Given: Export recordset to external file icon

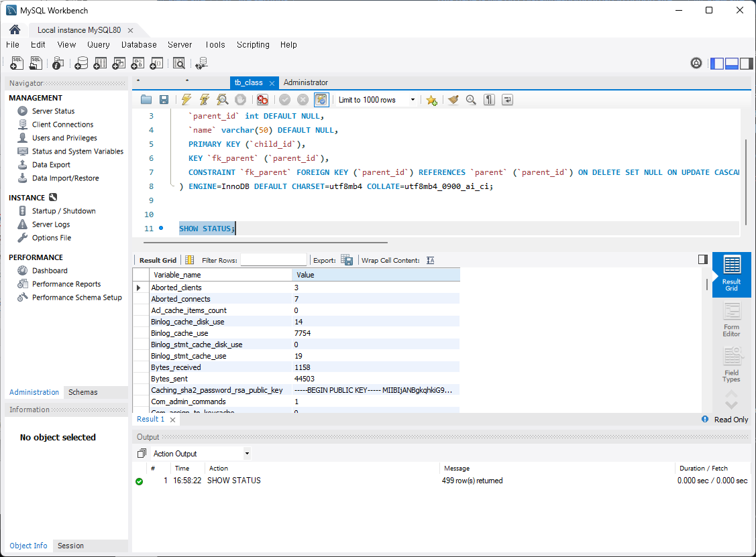Looking at the screenshot, I should (347, 259).
